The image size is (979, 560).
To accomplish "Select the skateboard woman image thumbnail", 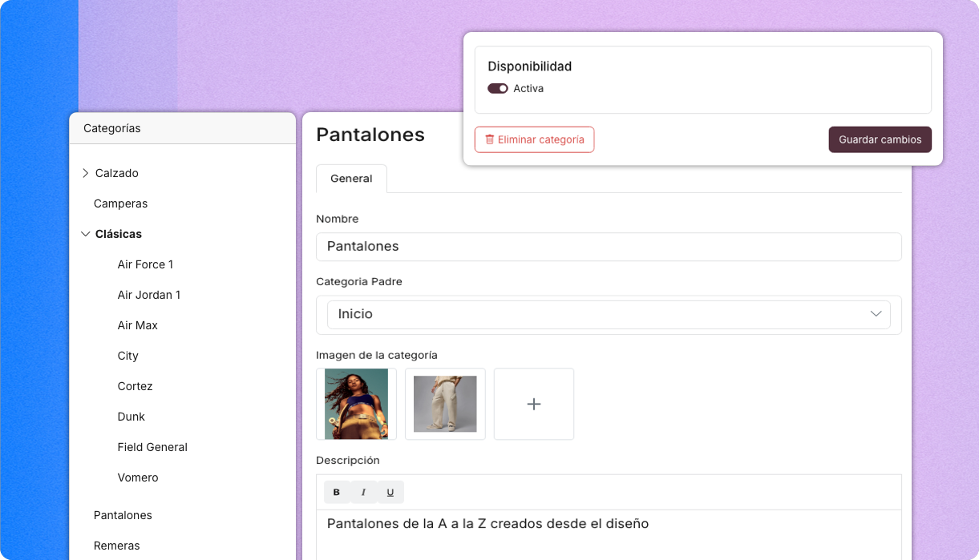I will [x=357, y=404].
